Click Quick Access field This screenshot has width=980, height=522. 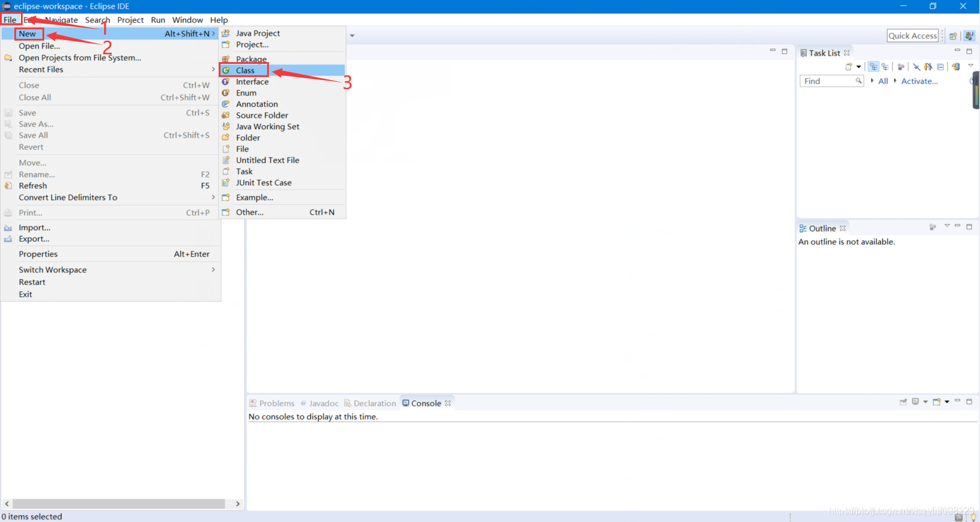click(x=912, y=36)
